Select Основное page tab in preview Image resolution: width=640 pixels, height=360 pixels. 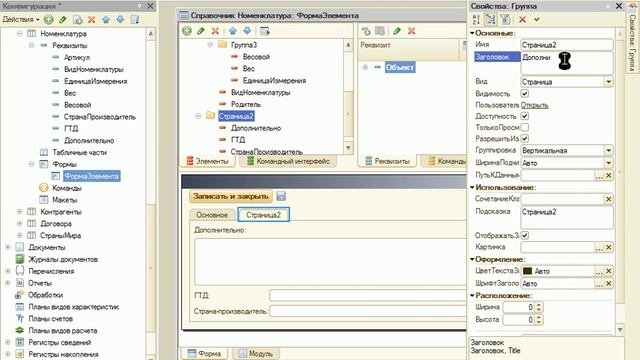tap(212, 215)
